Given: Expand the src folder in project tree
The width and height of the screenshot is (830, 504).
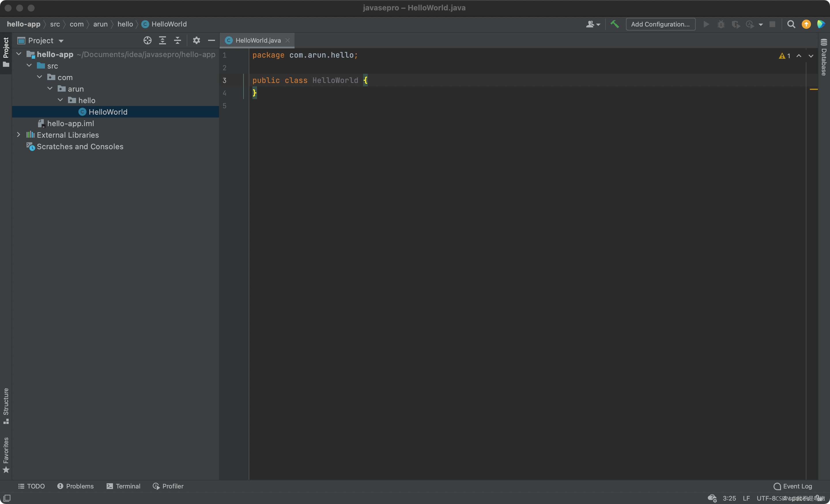Looking at the screenshot, I should 30,65.
